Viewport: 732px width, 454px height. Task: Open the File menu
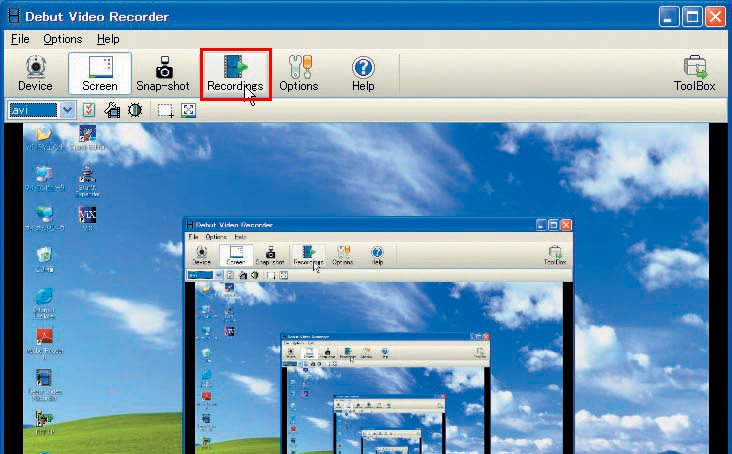pyautogui.click(x=20, y=39)
